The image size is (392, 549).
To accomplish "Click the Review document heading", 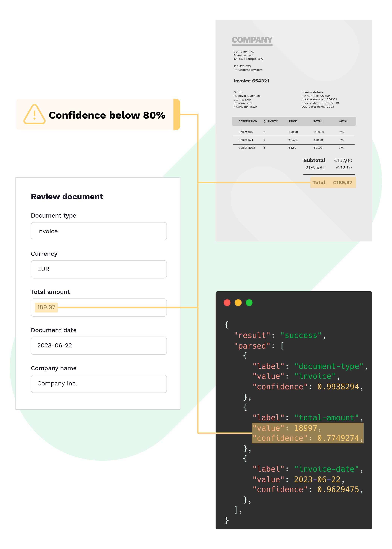I will coord(67,197).
